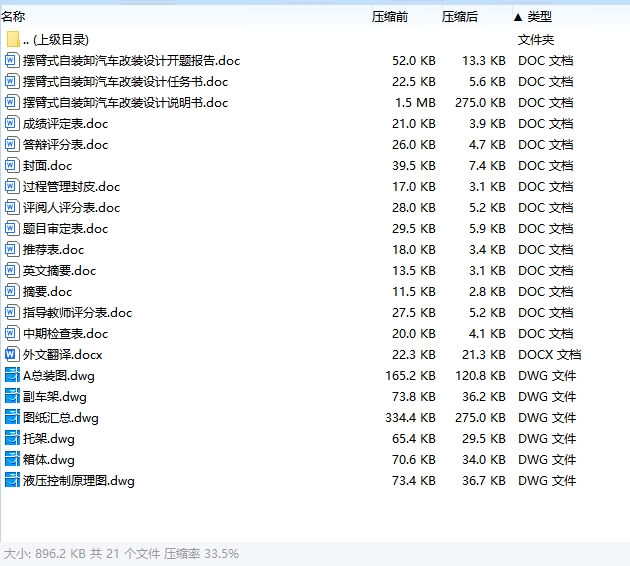Select the file name 成绩评定表.doc
This screenshot has height=566, width=630.
click(x=65, y=124)
